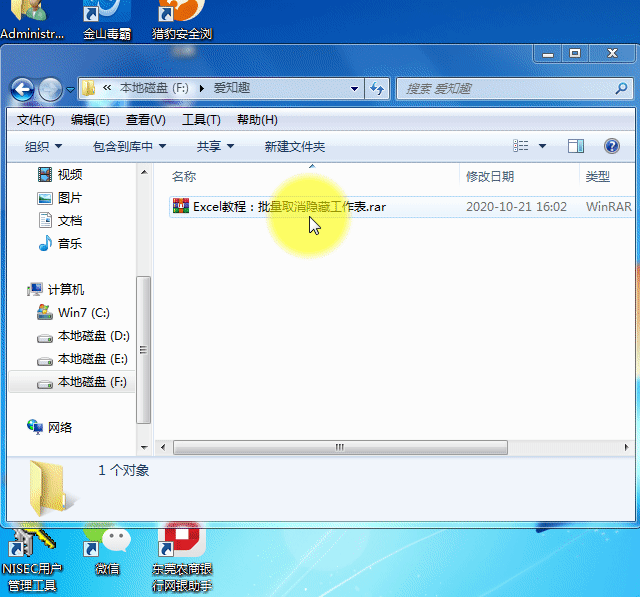Image resolution: width=640 pixels, height=597 pixels.
Task: Expand the arrow after 本地磁盘 (F:) breadcrumb
Action: [x=201, y=88]
